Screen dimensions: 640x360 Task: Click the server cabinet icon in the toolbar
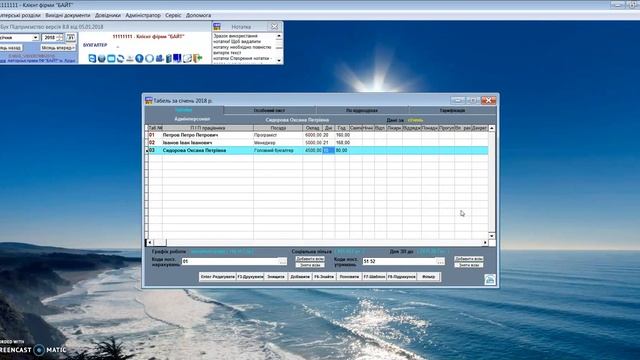[x=168, y=59]
